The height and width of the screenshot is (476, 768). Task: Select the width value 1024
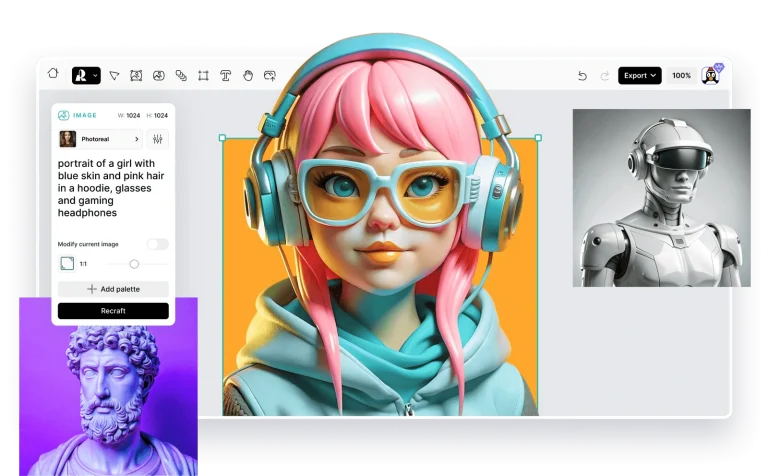(133, 116)
